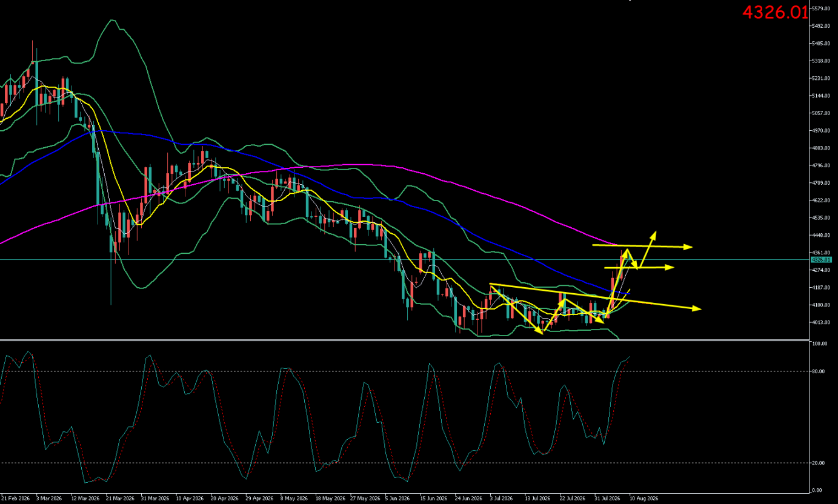Viewport: 838px width, 504px height.
Task: Pick the 4013.00 label on the price scale
Action: (x=822, y=322)
